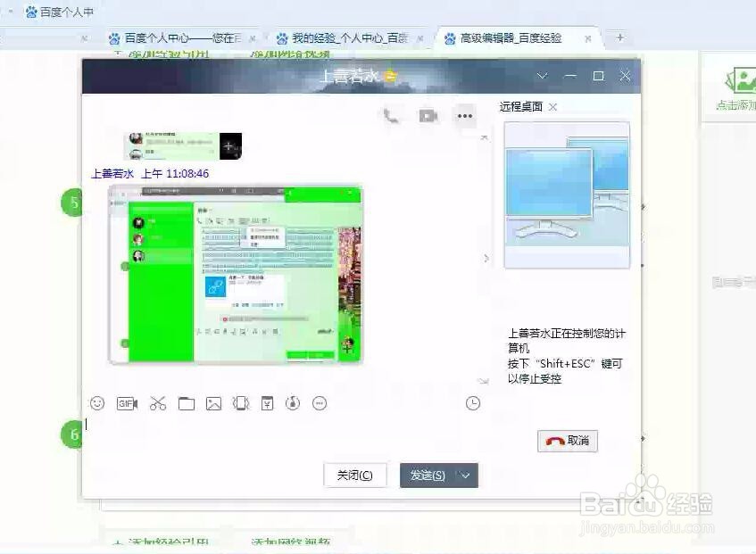Close the 高级编辑器_百度经验 tab
Viewport: 756px width, 554px height.
click(x=587, y=38)
